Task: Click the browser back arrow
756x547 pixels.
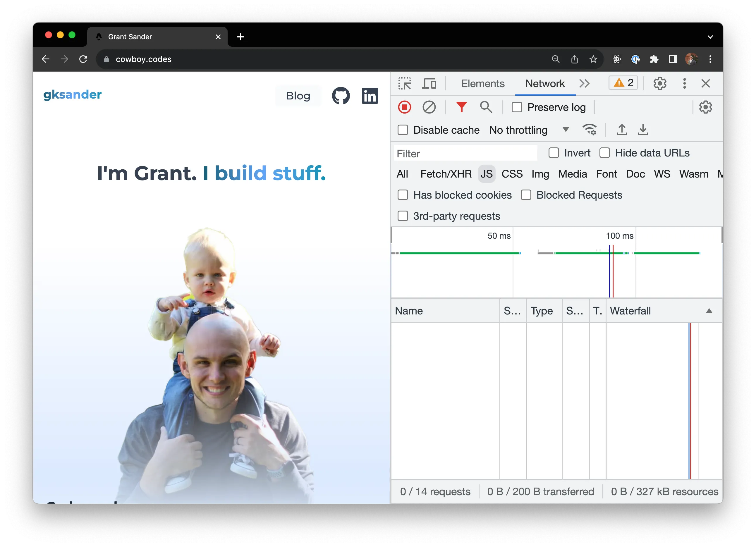Action: [46, 59]
